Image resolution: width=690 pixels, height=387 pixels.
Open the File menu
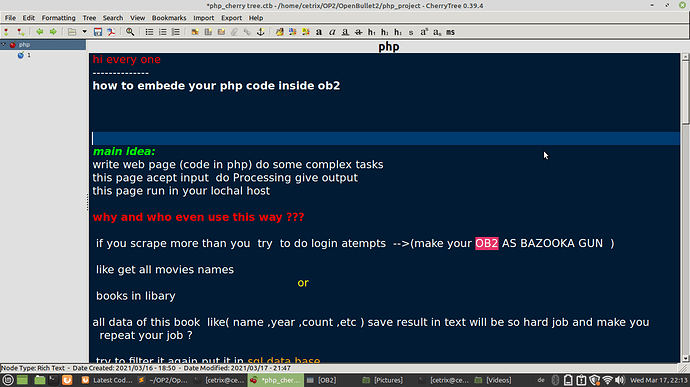point(10,18)
